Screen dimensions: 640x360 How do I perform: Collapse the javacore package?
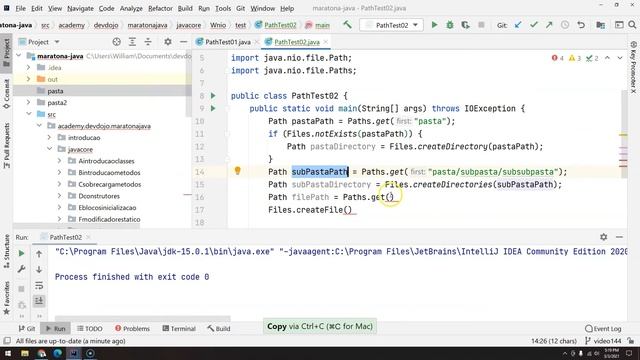49,149
